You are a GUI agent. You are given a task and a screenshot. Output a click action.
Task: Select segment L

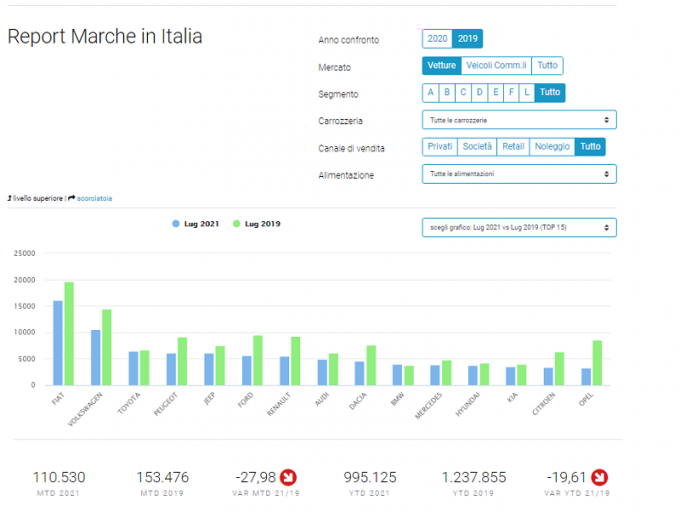point(527,92)
